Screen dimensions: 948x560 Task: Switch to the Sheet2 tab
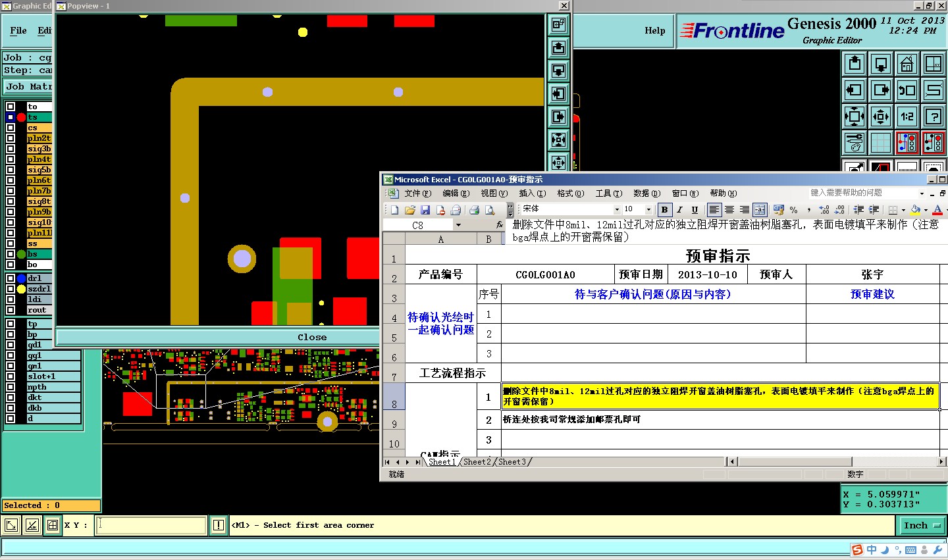477,462
